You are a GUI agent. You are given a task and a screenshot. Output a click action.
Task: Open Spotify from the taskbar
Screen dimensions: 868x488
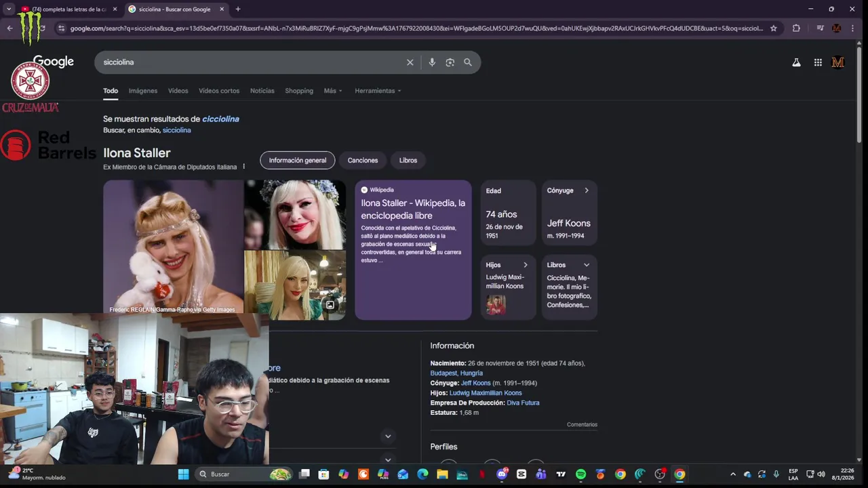click(580, 474)
